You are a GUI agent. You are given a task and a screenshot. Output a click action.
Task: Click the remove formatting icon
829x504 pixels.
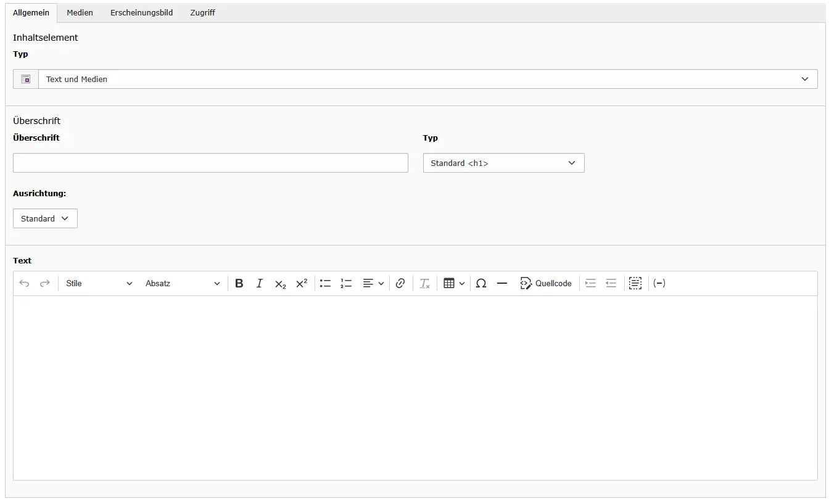coord(425,284)
